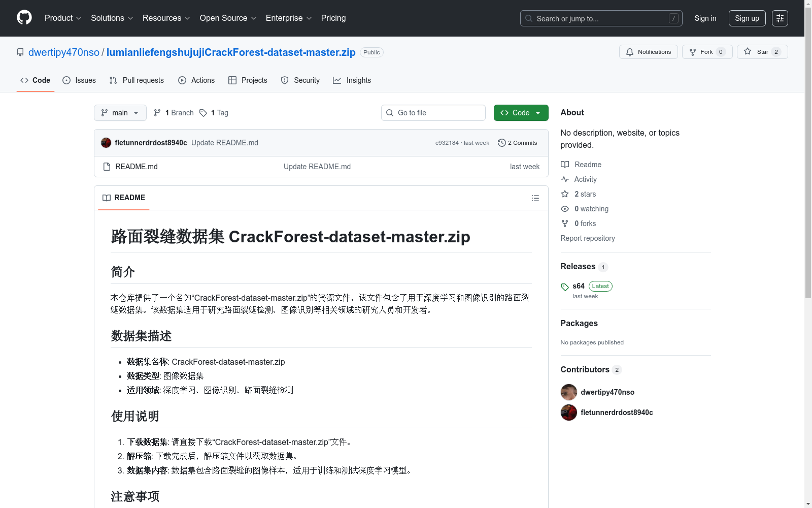Open the fletunnerdrdost8940c commit author link
812x508 pixels.
[151, 143]
